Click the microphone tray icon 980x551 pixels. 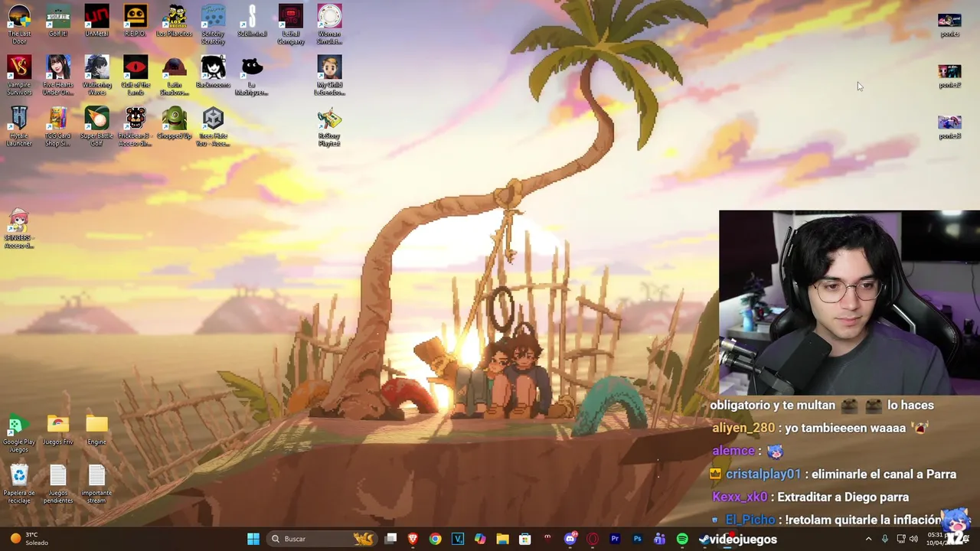(x=885, y=539)
